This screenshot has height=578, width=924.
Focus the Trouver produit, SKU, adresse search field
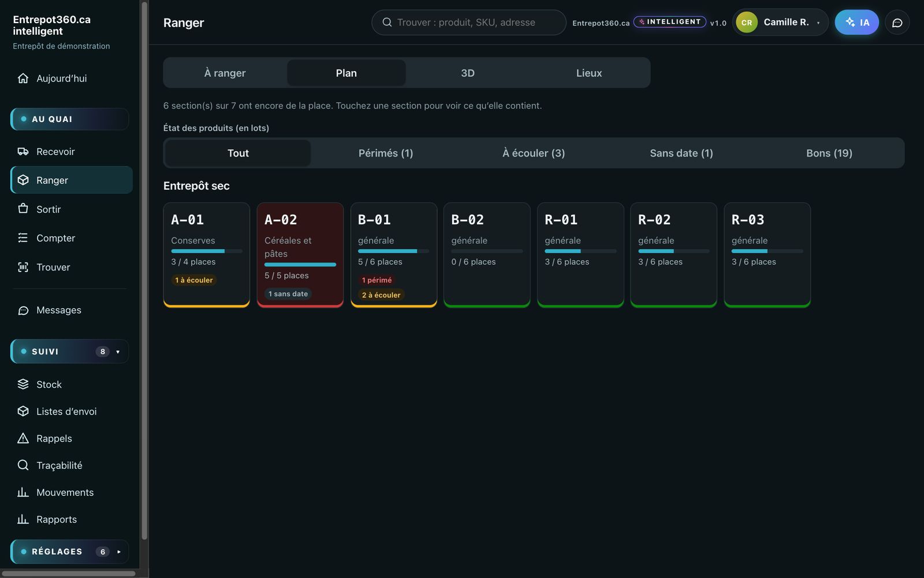click(x=469, y=23)
